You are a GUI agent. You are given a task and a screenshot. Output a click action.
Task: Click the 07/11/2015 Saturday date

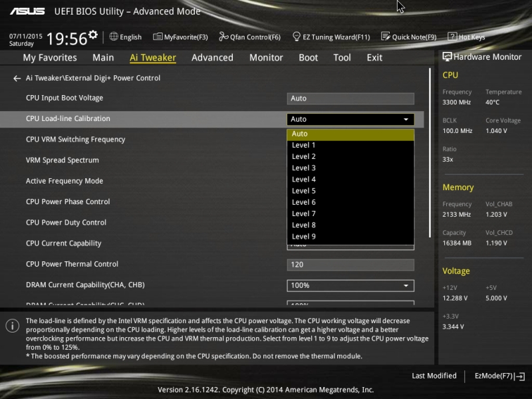[26, 40]
